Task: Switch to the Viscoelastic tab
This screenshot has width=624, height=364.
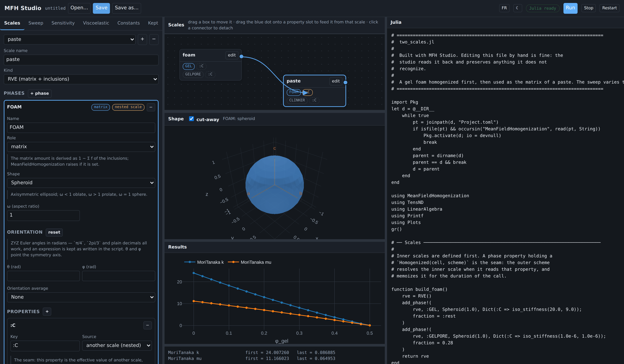Action: coord(96,23)
